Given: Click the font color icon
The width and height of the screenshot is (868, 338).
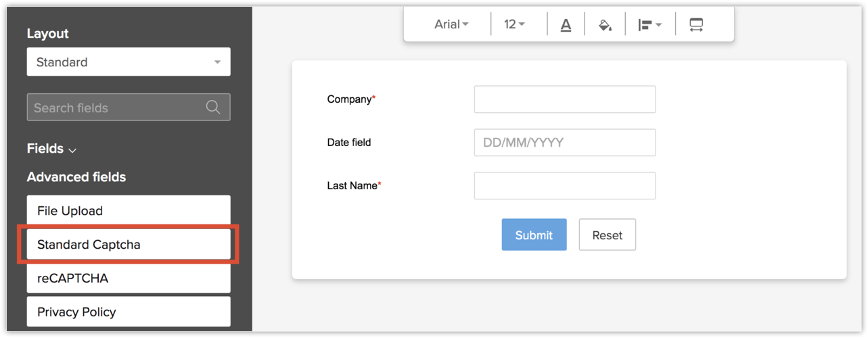Looking at the screenshot, I should click(x=566, y=25).
